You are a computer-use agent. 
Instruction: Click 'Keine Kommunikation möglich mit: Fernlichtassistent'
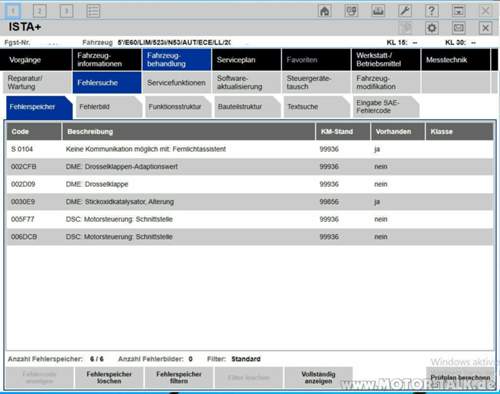point(146,149)
